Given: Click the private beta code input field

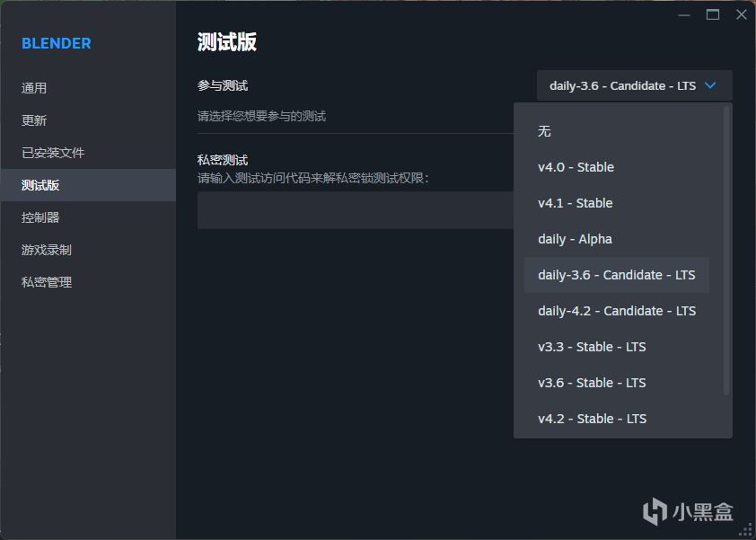Looking at the screenshot, I should (x=355, y=210).
